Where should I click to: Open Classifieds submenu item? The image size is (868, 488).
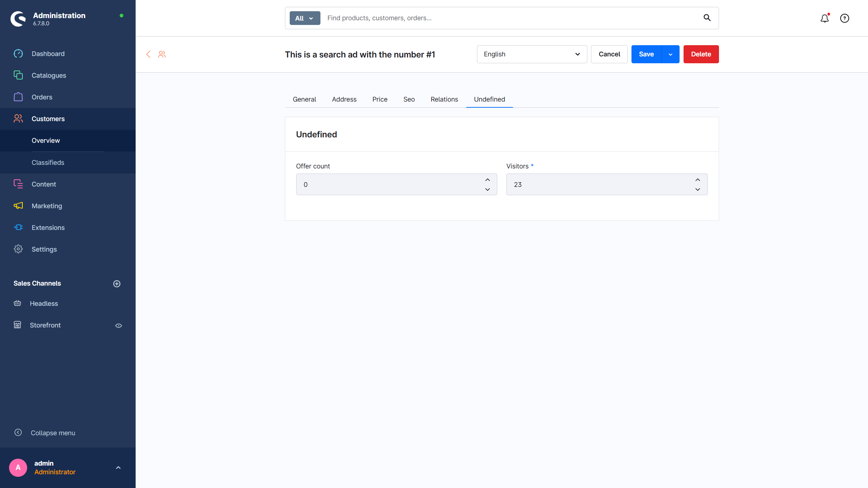click(x=48, y=163)
